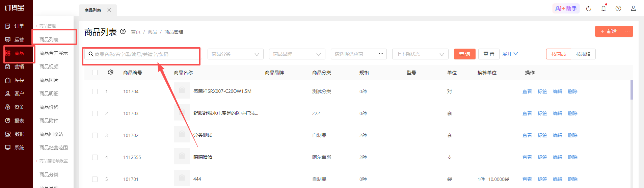
Task: Open 商品回收站 submenu item
Action: [51, 134]
